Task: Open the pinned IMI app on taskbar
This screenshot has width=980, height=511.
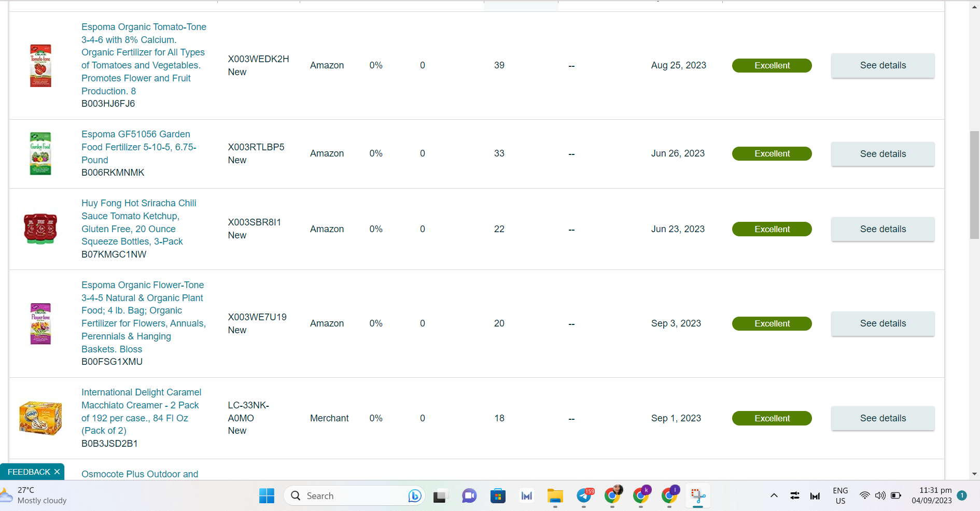Action: [527, 496]
